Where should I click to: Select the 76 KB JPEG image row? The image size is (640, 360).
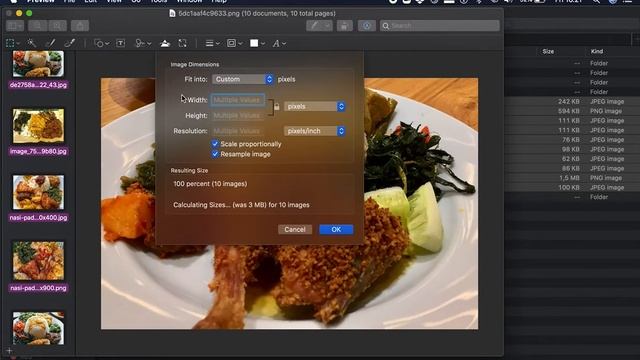click(x=572, y=140)
